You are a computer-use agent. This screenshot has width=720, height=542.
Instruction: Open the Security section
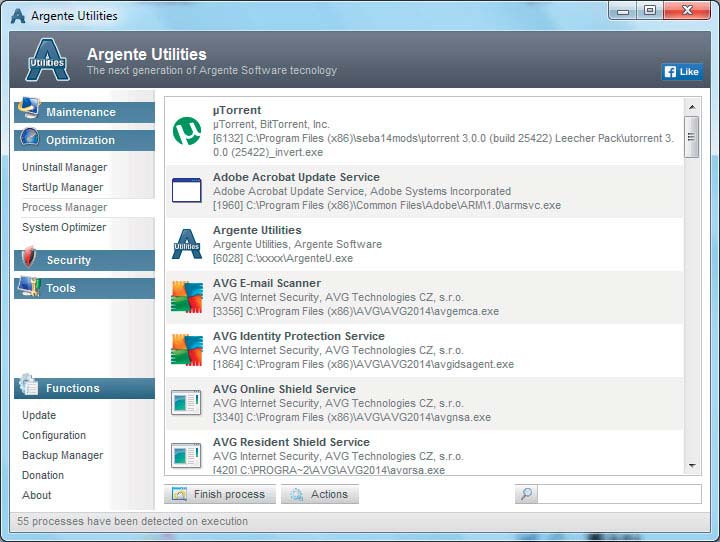pyautogui.click(x=84, y=260)
